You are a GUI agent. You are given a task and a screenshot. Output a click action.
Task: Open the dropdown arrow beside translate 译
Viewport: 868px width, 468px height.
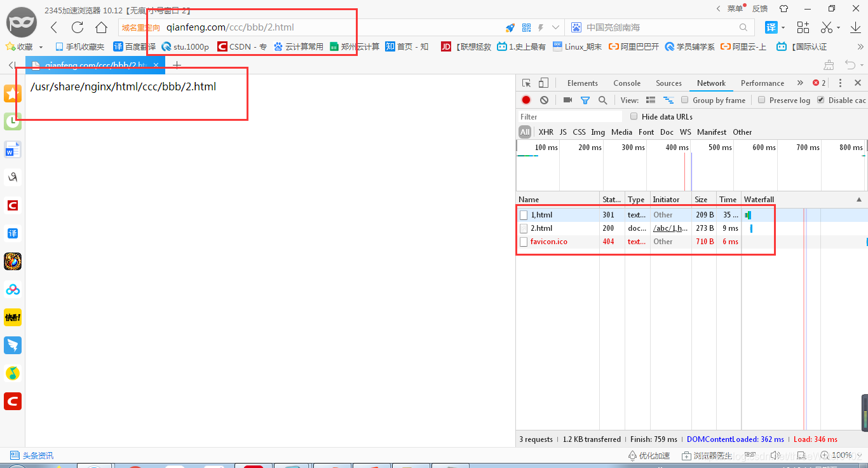(783, 27)
